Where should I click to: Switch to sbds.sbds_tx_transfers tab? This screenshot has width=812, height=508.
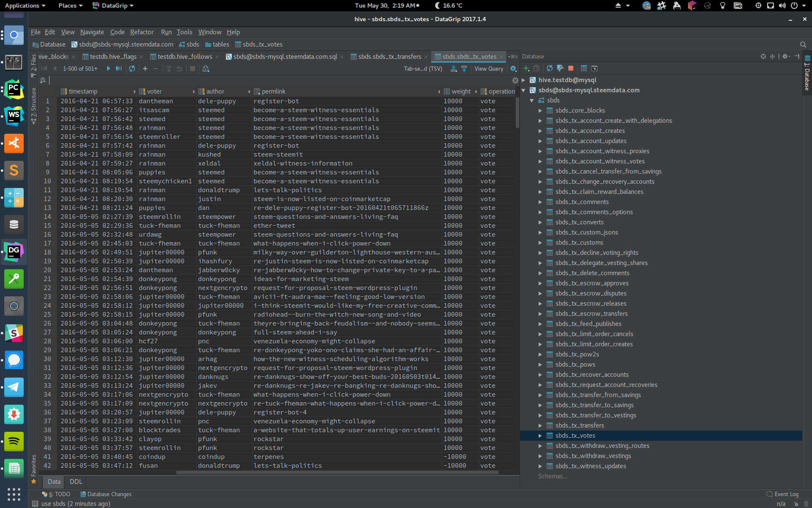pyautogui.click(x=389, y=57)
